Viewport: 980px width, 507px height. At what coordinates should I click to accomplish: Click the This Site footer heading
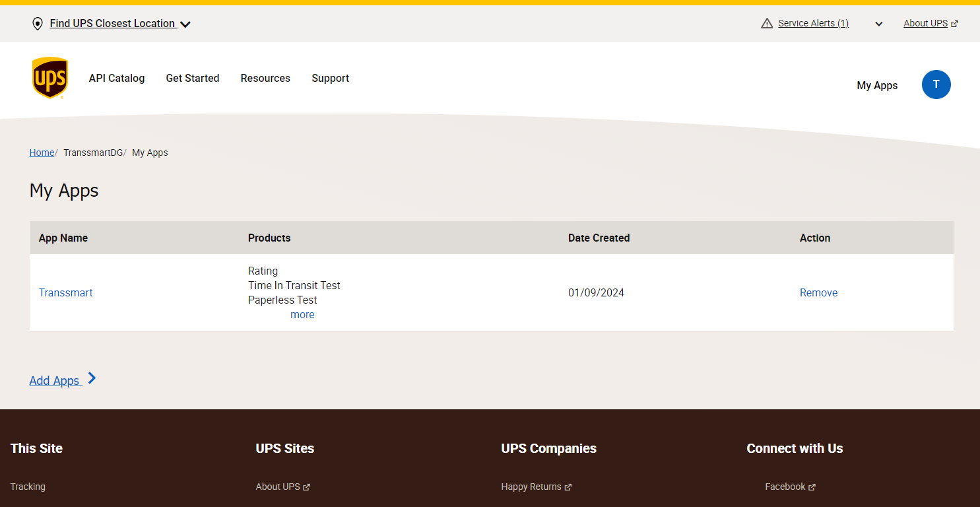coord(36,448)
